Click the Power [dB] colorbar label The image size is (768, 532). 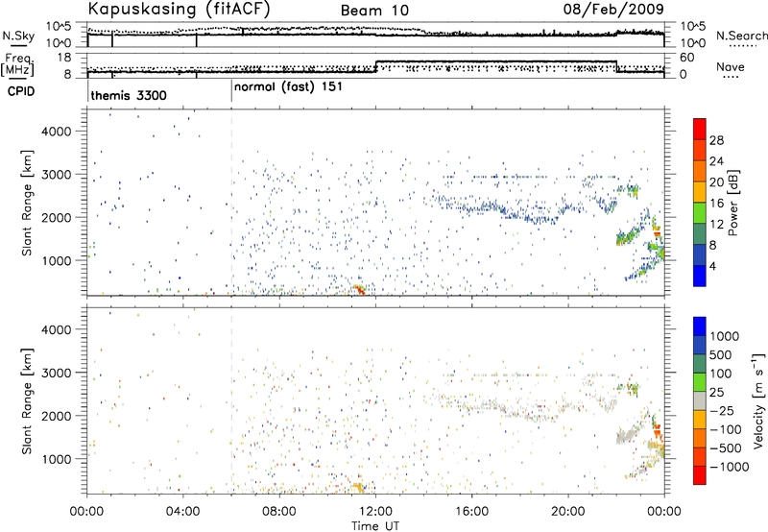(x=732, y=203)
